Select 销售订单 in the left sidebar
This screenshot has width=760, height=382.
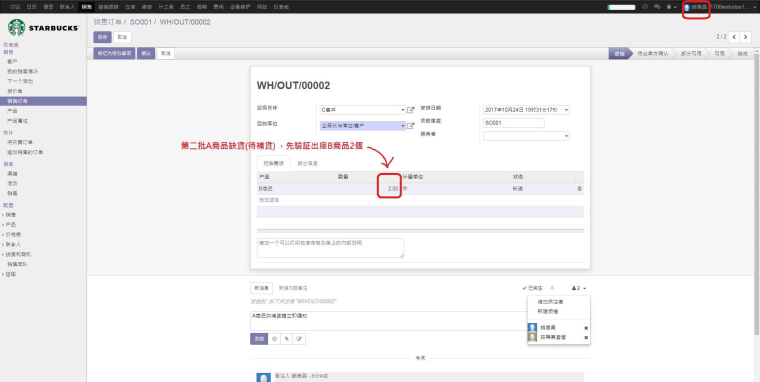pyautogui.click(x=43, y=101)
